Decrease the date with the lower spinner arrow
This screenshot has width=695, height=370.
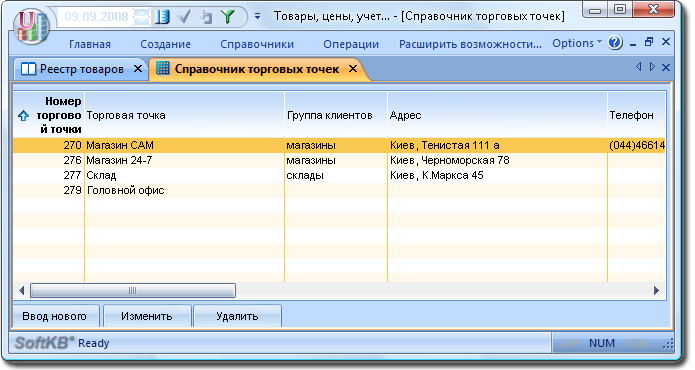[x=142, y=21]
